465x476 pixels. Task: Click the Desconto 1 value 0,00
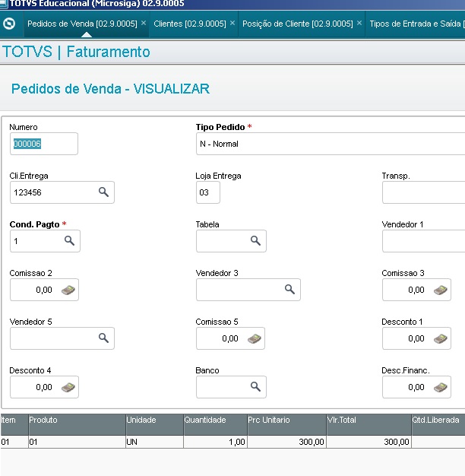click(416, 338)
